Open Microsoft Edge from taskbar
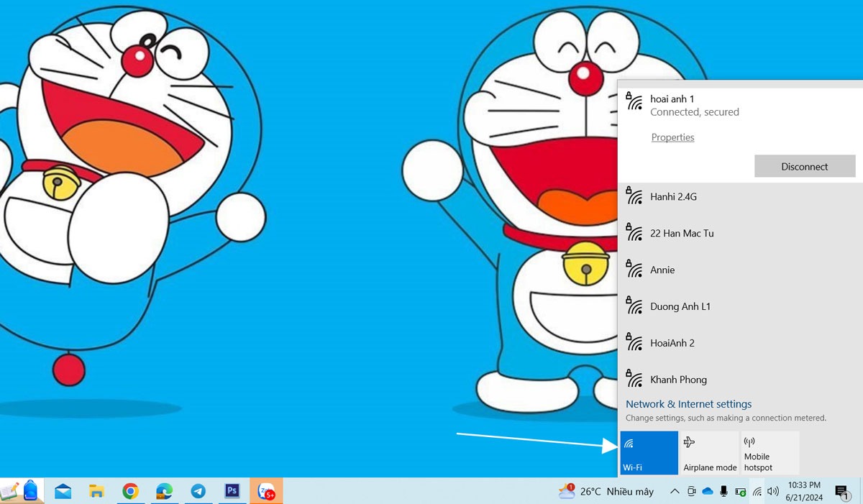863x504 pixels. [164, 492]
